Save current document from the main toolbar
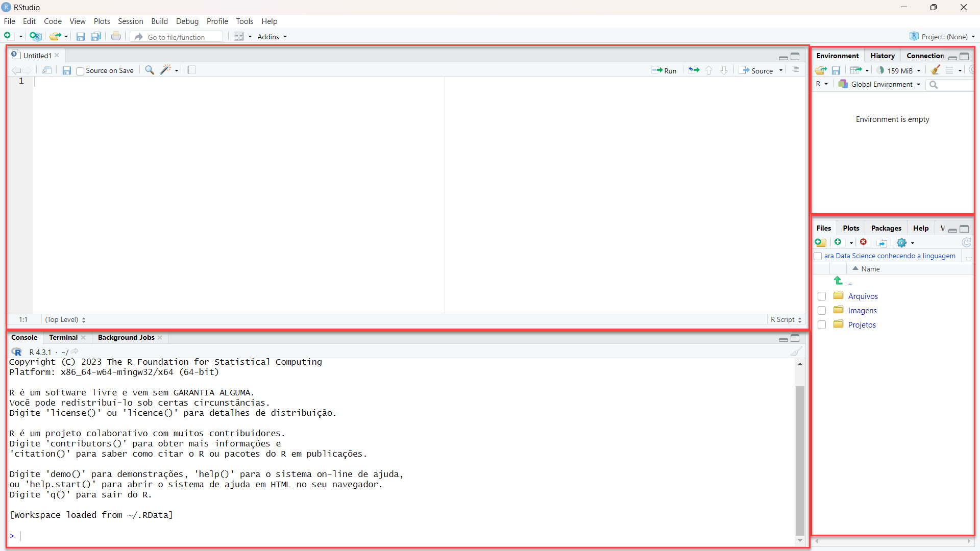Viewport: 980px width, 551px height. (x=80, y=37)
